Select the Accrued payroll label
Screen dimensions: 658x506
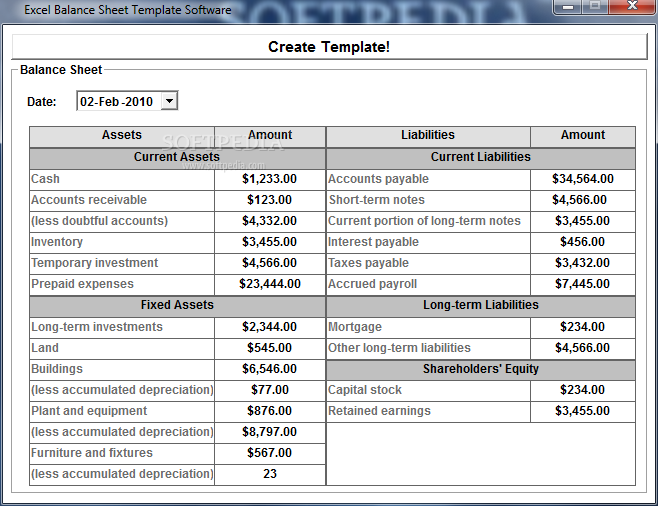pos(373,284)
